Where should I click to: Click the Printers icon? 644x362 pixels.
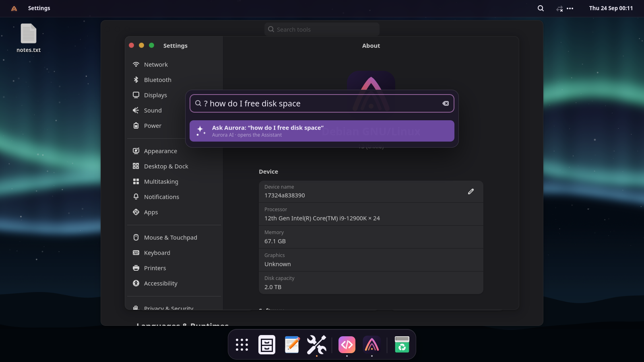[x=136, y=268]
